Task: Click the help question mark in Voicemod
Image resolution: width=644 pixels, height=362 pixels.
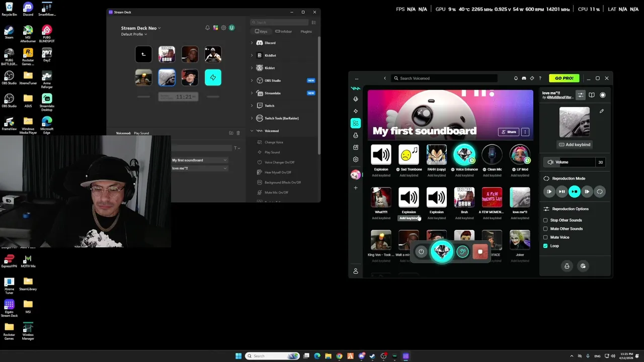Action: [x=540, y=78]
